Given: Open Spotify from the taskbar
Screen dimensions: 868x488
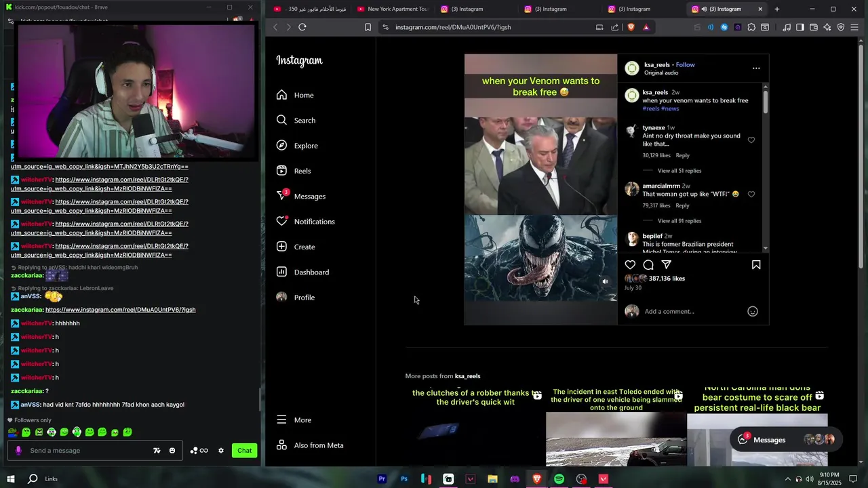Looking at the screenshot, I should click(x=559, y=479).
